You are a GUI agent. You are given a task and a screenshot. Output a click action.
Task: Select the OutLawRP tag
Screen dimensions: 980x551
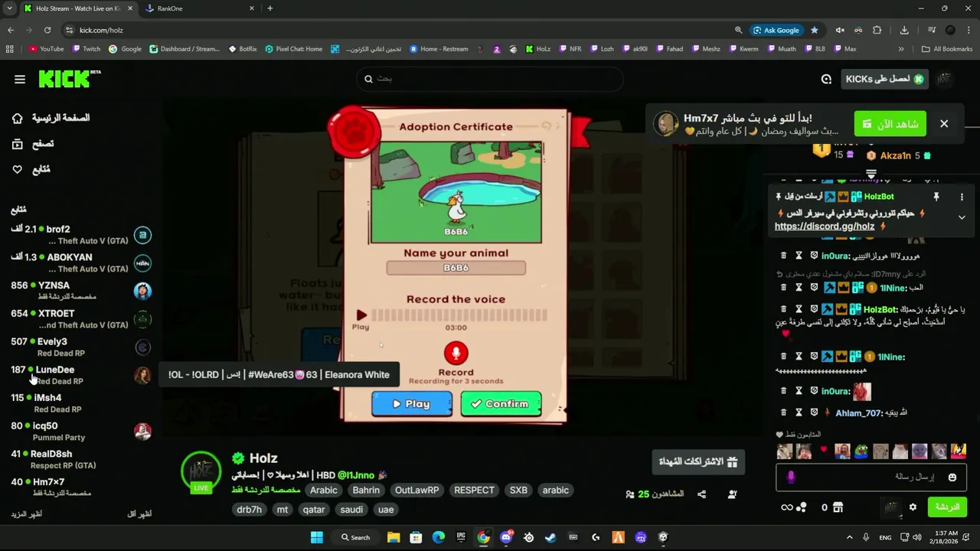(x=417, y=491)
